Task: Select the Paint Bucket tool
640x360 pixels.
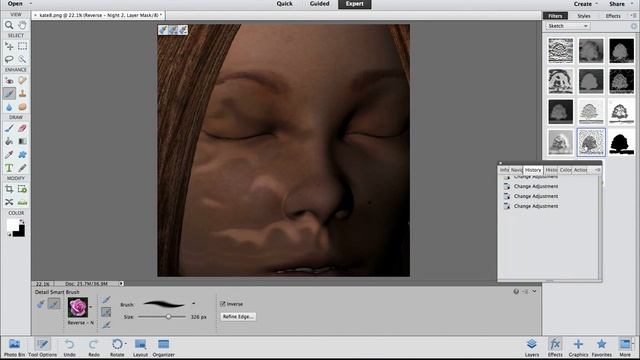Action: point(9,141)
